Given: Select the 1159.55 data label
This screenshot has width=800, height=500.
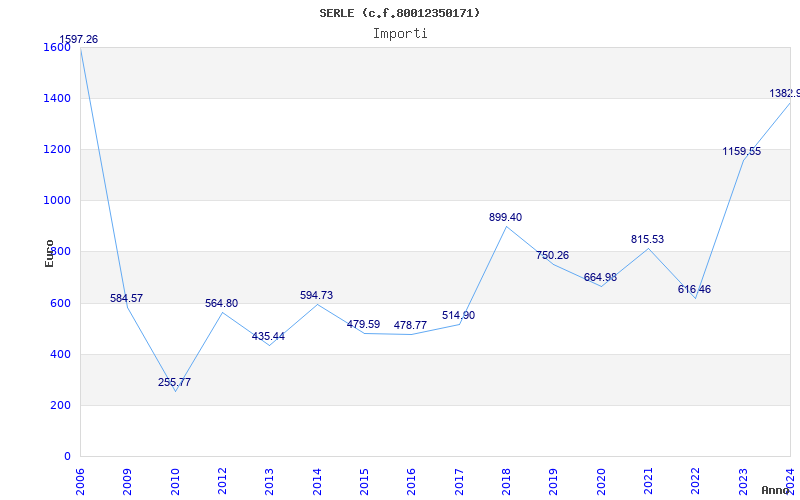Looking at the screenshot, I should pyautogui.click(x=742, y=151).
